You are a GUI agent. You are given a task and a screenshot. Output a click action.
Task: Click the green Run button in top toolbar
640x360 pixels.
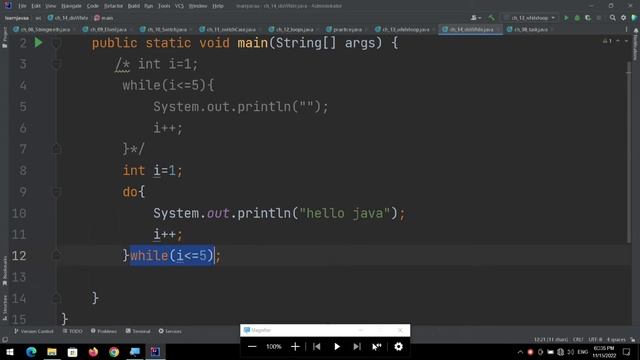(x=566, y=18)
